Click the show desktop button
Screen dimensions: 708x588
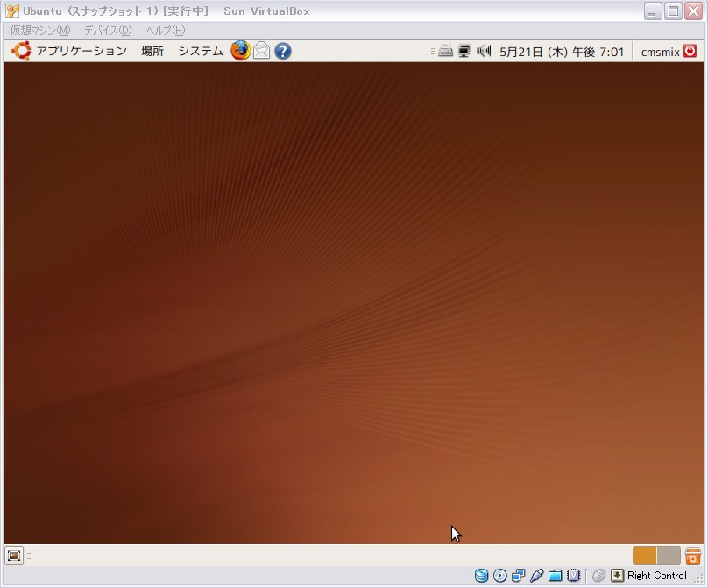[x=14, y=556]
